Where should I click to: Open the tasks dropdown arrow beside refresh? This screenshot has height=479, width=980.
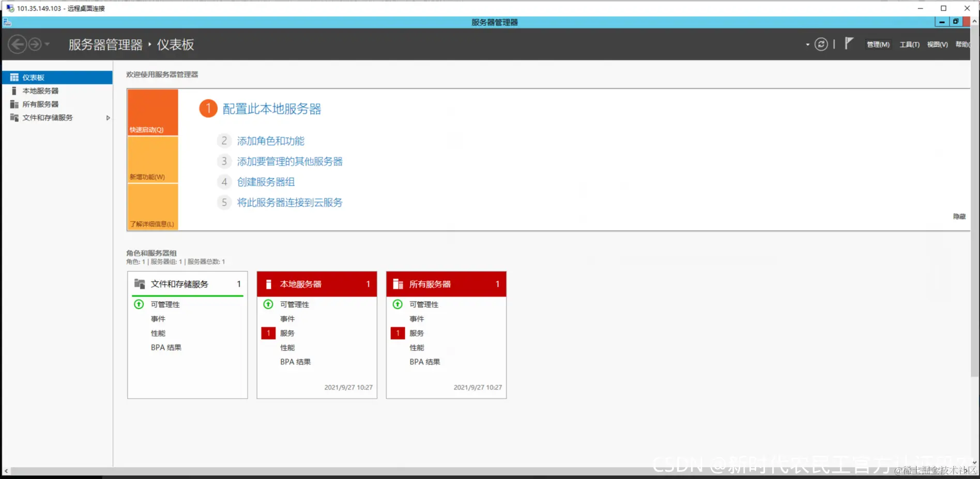pyautogui.click(x=807, y=44)
